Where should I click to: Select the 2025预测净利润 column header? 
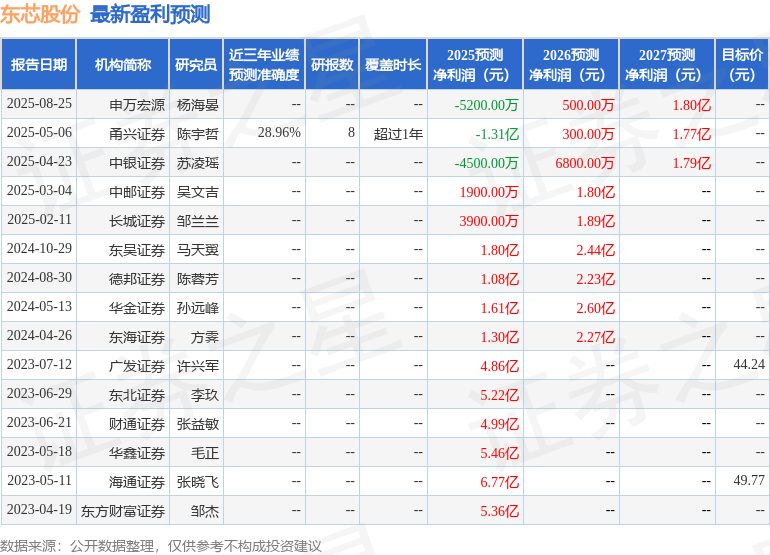(x=475, y=64)
